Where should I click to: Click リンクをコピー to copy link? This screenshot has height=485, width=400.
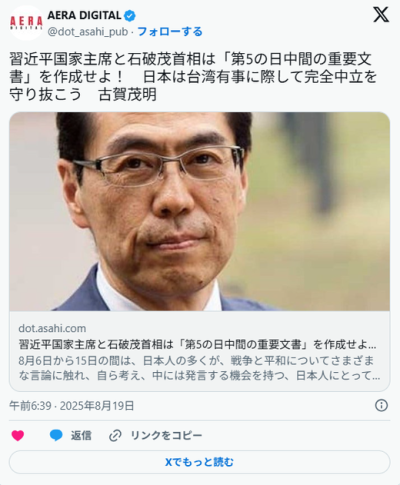166,435
